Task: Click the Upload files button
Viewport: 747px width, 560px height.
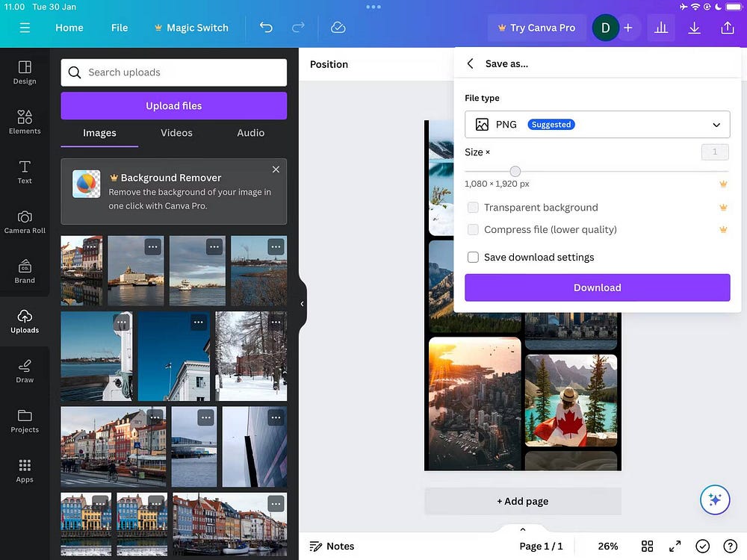Action: click(173, 106)
